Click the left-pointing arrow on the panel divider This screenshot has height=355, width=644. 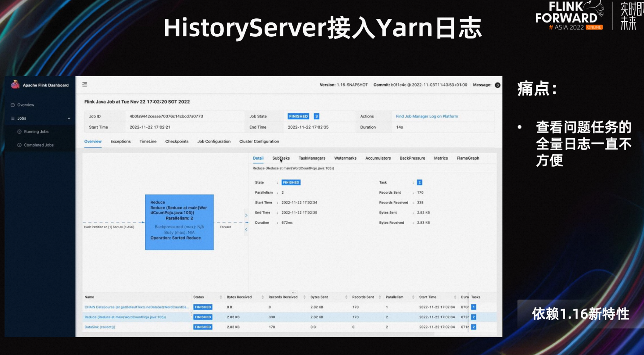point(246,229)
